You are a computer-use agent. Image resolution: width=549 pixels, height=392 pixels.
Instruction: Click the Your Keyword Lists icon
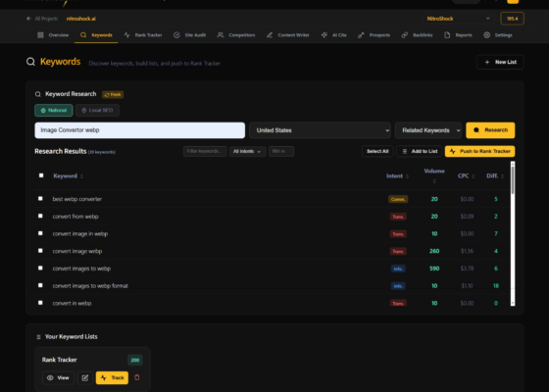click(38, 337)
